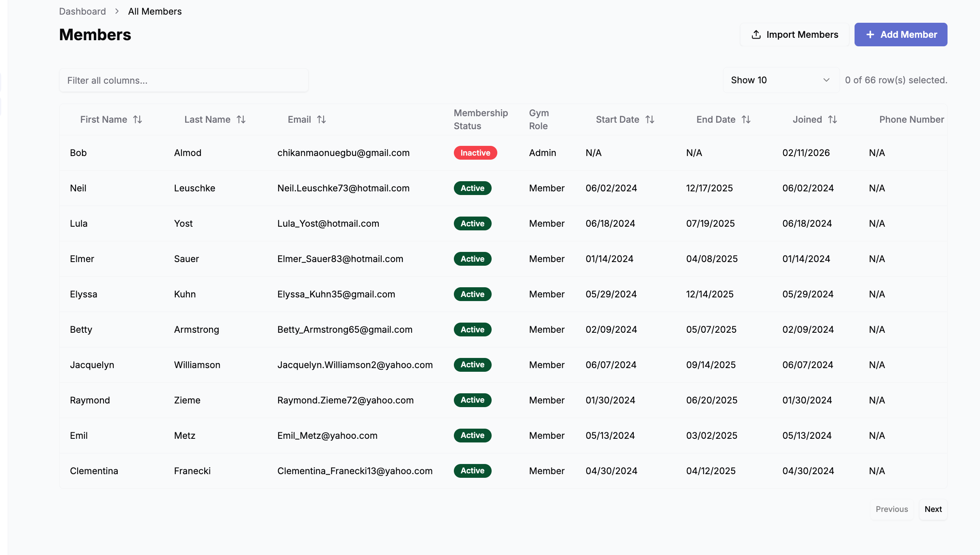Select the Clementina Franecki row
The width and height of the screenshot is (980, 555).
coord(94,471)
